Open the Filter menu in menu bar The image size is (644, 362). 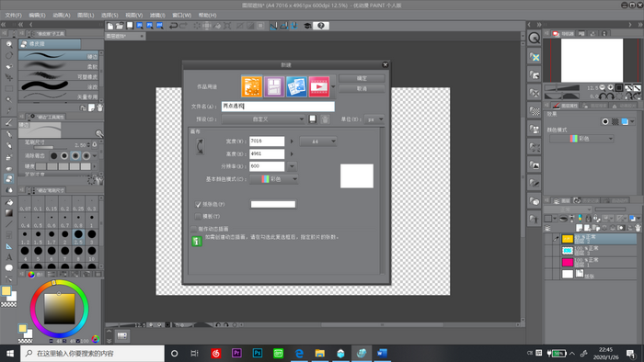coord(157,16)
